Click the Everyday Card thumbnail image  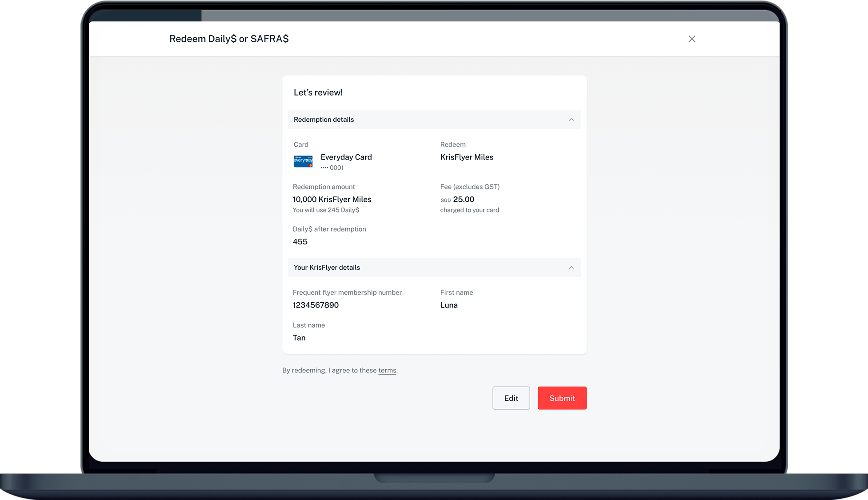(303, 161)
